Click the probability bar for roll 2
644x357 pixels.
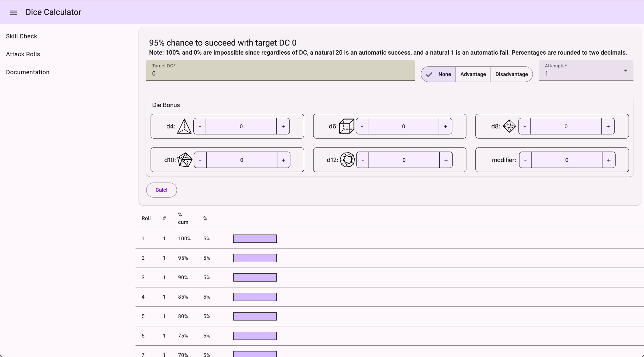255,258
